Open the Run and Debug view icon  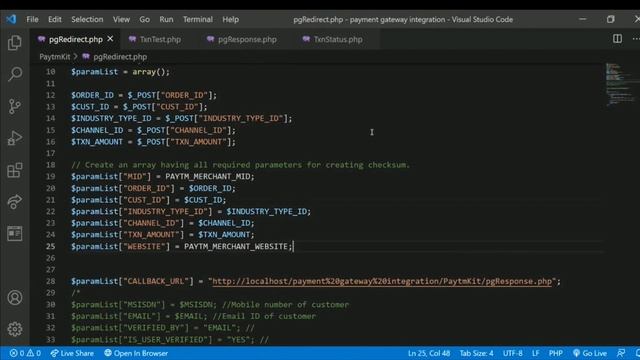click(15, 138)
